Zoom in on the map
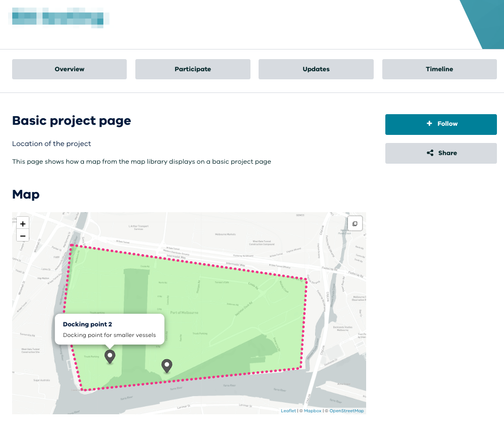Image resolution: width=504 pixels, height=436 pixels. (23, 223)
